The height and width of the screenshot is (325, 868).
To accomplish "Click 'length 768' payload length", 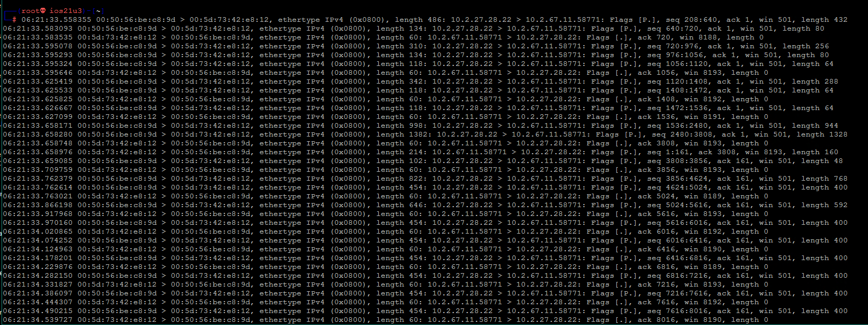I will [824, 179].
